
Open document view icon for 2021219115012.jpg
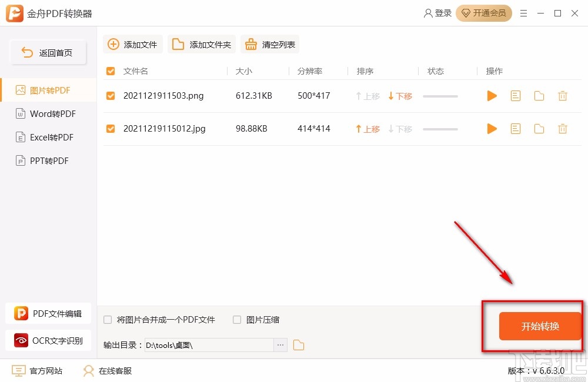point(516,129)
